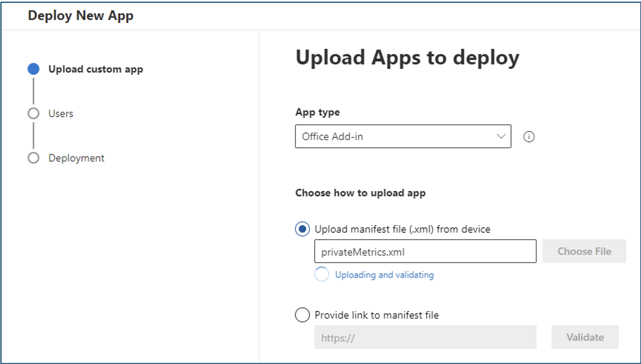Go to Upload custom app step label
The image size is (641, 364).
point(96,69)
